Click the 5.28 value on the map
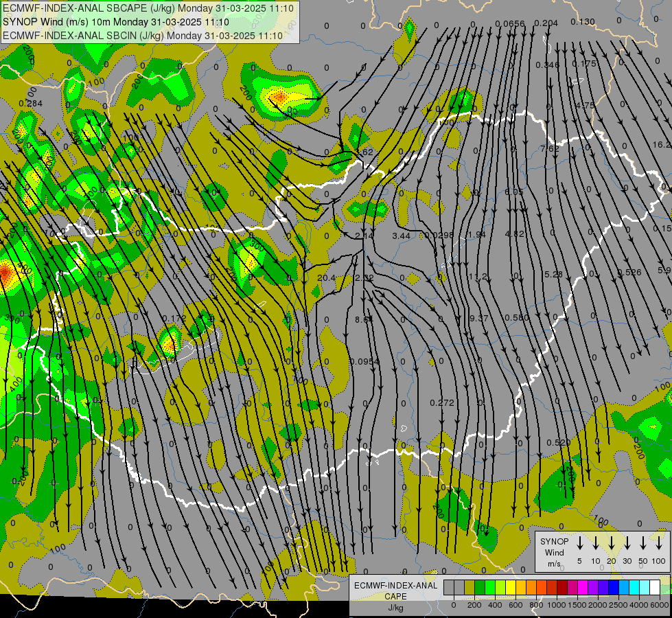Viewport: 672px width, 618px height. [553, 274]
